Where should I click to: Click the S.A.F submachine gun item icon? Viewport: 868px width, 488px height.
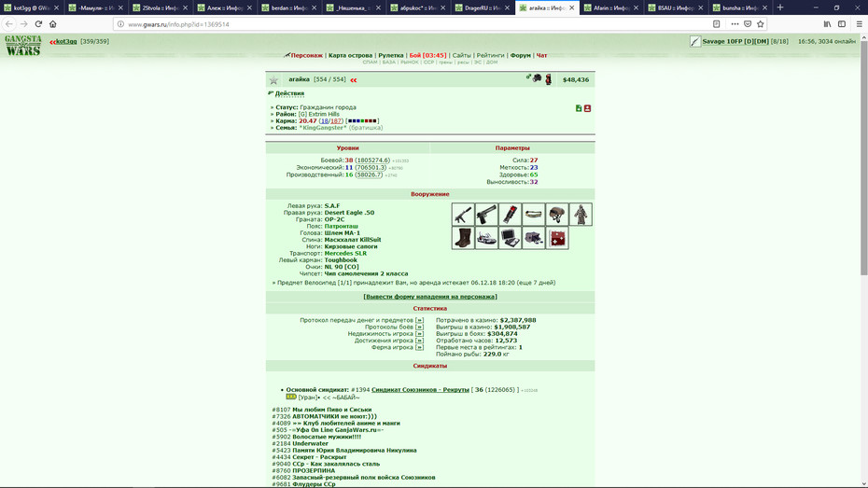pos(463,214)
